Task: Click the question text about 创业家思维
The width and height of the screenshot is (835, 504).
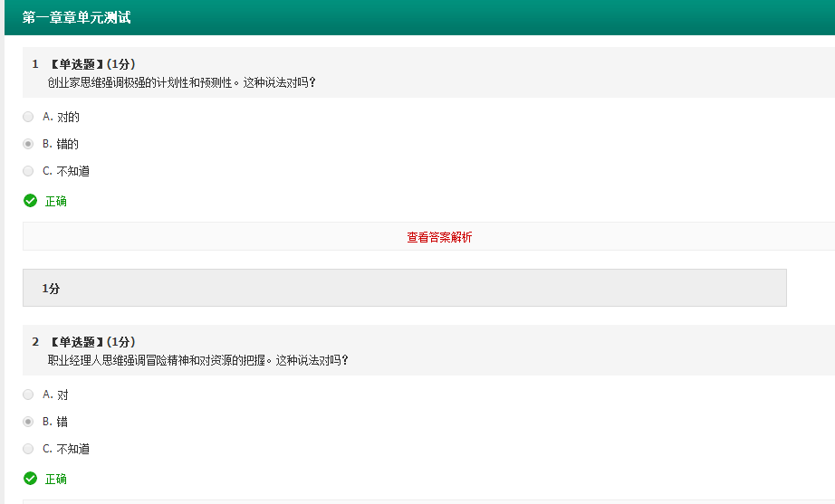Action: [181, 82]
